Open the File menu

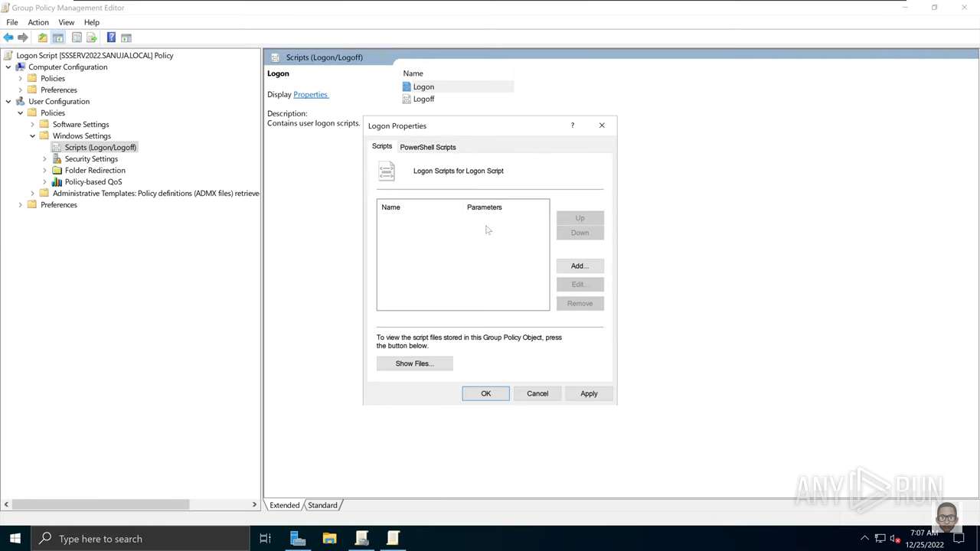tap(12, 22)
